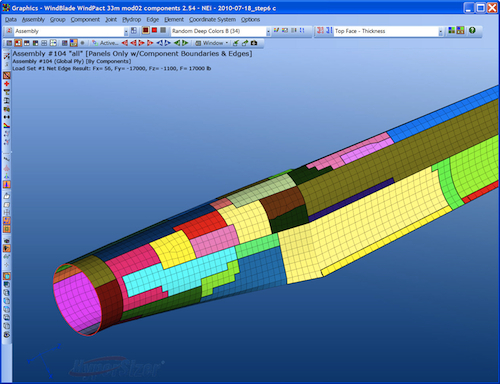Click the bright red square color mode icon
This screenshot has height=384, width=500.
(154, 30)
